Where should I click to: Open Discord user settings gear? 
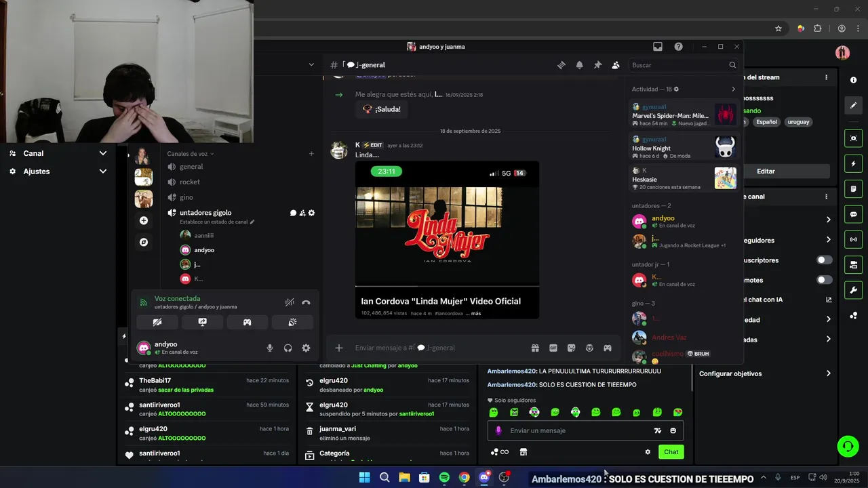pos(306,348)
